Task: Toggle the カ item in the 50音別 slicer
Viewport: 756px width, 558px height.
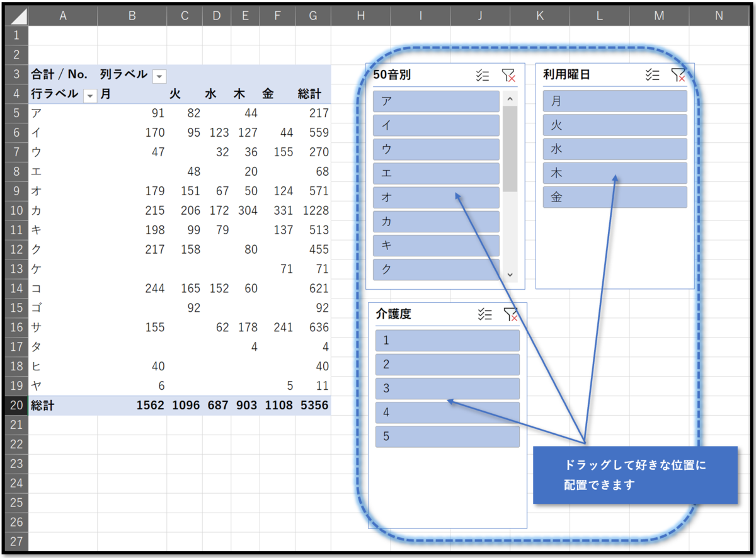Action: (x=436, y=221)
